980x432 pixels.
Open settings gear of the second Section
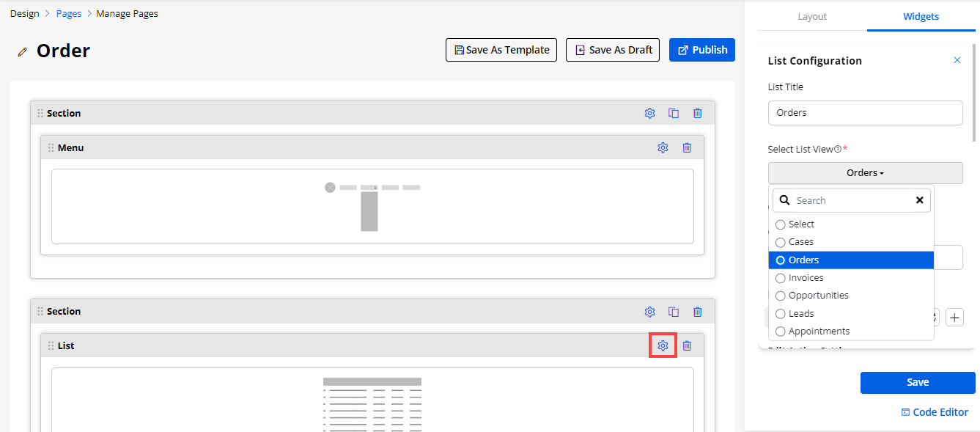tap(649, 312)
